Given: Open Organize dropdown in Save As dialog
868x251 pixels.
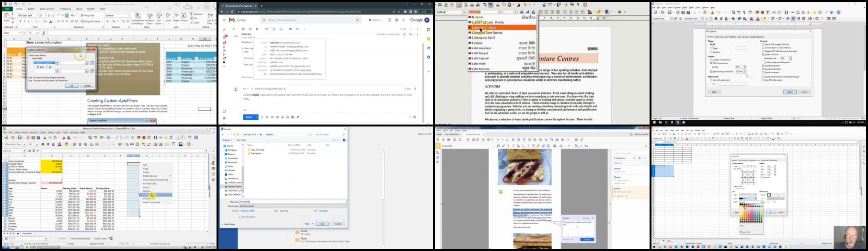Looking at the screenshot, I should pyautogui.click(x=227, y=140).
